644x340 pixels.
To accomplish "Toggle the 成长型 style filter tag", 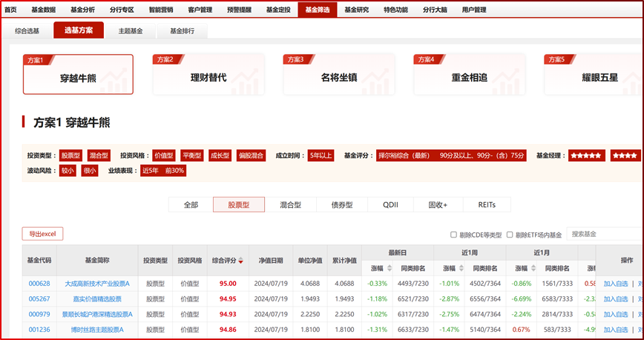I will (220, 155).
